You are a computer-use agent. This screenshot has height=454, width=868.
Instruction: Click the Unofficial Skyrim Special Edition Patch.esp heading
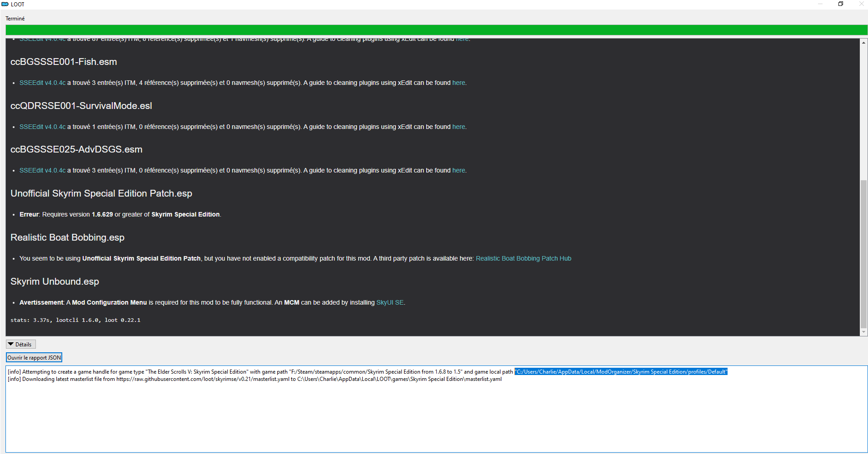click(101, 193)
